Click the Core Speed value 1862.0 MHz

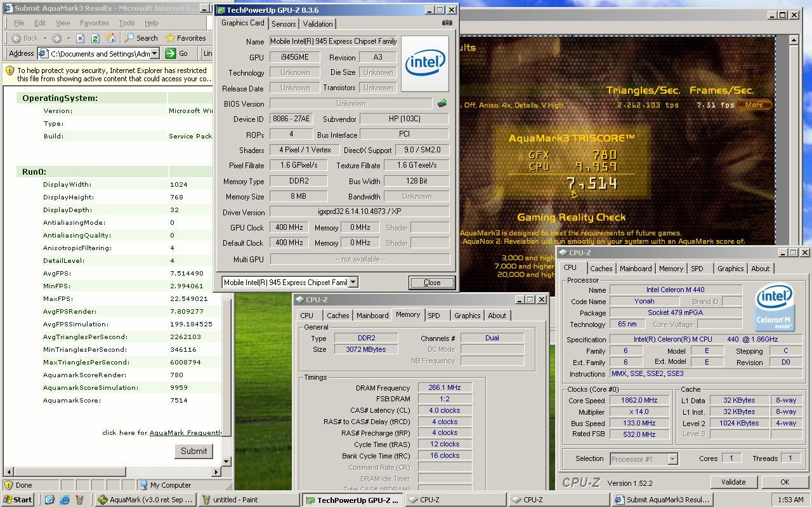[x=639, y=400]
